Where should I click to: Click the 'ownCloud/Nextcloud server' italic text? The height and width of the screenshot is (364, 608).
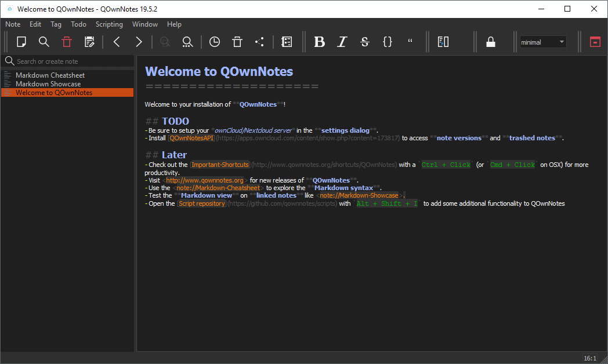coord(253,130)
